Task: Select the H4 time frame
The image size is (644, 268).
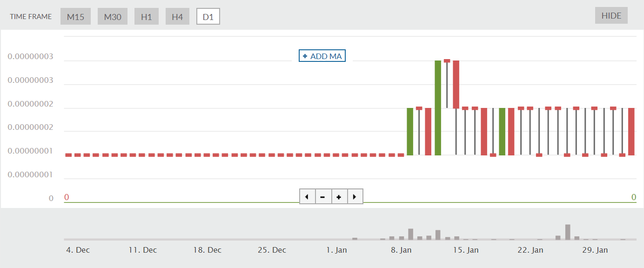Action: tap(177, 17)
